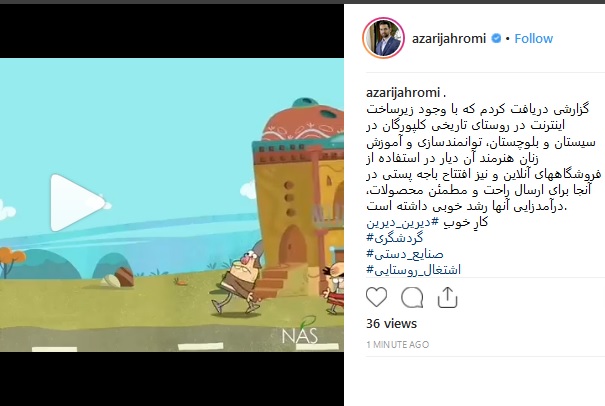Viewport: 605px width, 406px height.
Task: Open azarijahromi username in caption
Action: 403,93
